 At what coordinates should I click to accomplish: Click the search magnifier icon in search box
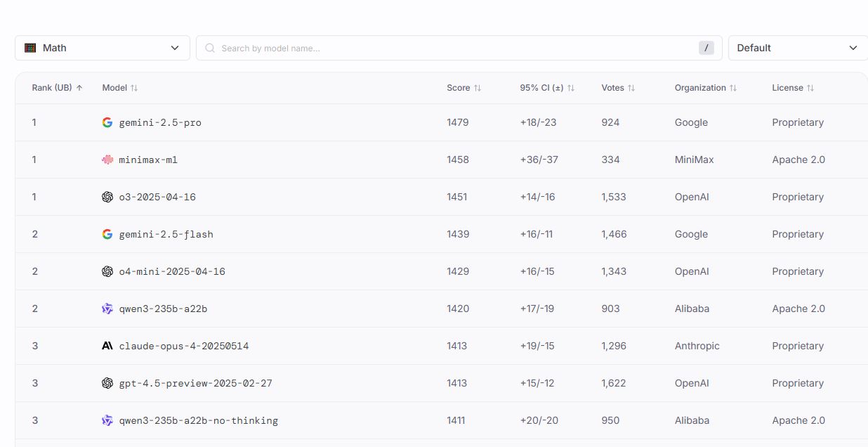[210, 48]
